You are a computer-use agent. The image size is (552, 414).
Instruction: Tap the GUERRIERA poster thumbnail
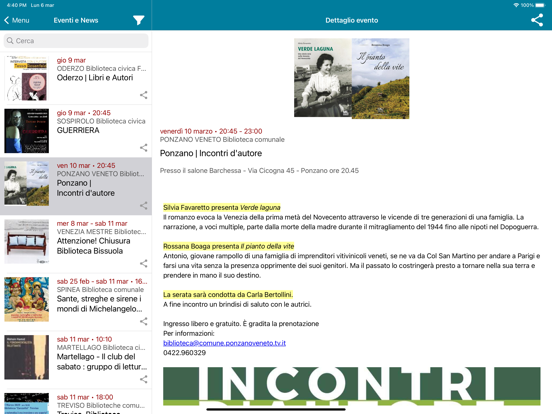coord(27,131)
